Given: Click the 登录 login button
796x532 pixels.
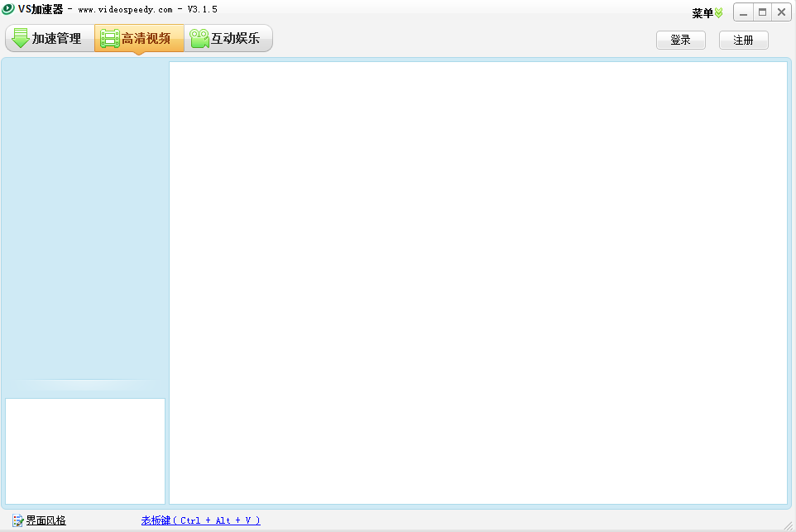Looking at the screenshot, I should pyautogui.click(x=681, y=40).
